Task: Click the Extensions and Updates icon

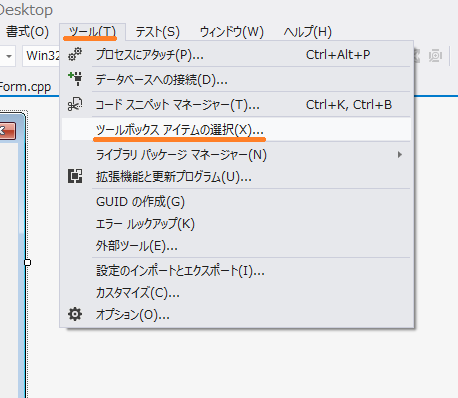Action: tap(75, 176)
